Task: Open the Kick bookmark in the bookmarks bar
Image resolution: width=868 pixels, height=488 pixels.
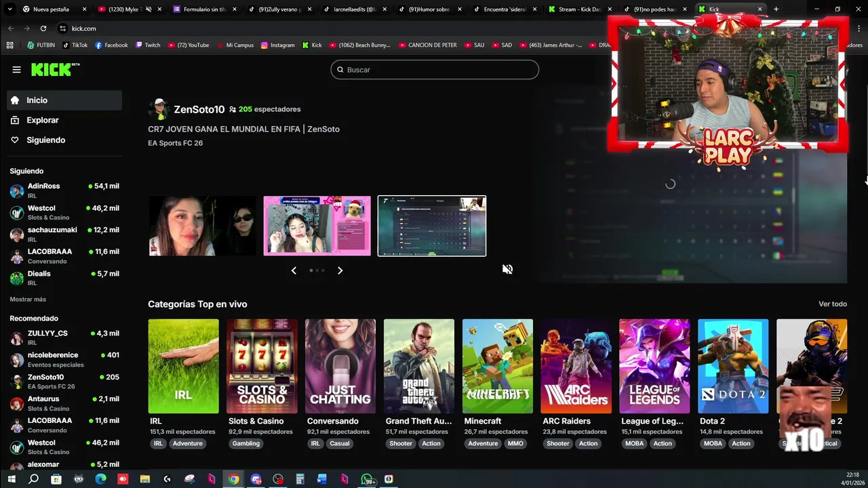Action: click(312, 45)
